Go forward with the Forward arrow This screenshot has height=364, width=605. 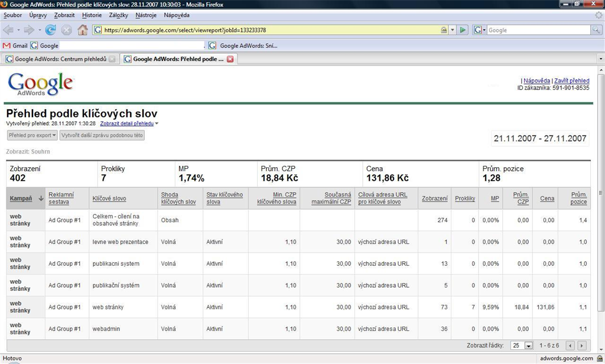pos(29,30)
